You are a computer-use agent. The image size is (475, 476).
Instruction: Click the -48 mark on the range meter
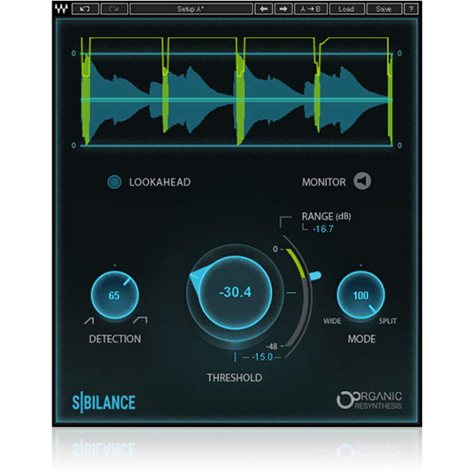point(272,346)
